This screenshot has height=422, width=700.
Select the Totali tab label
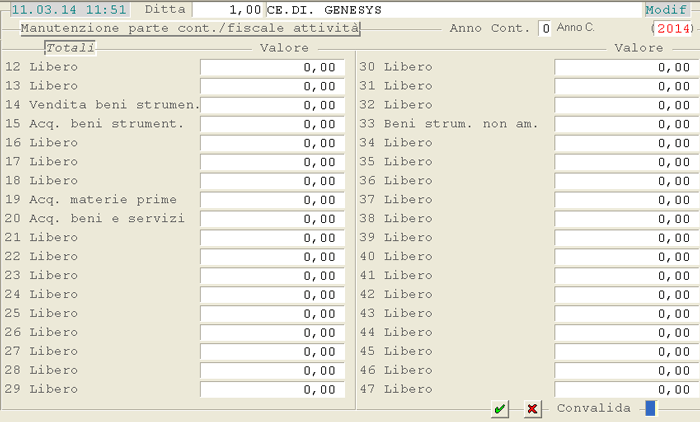point(70,47)
